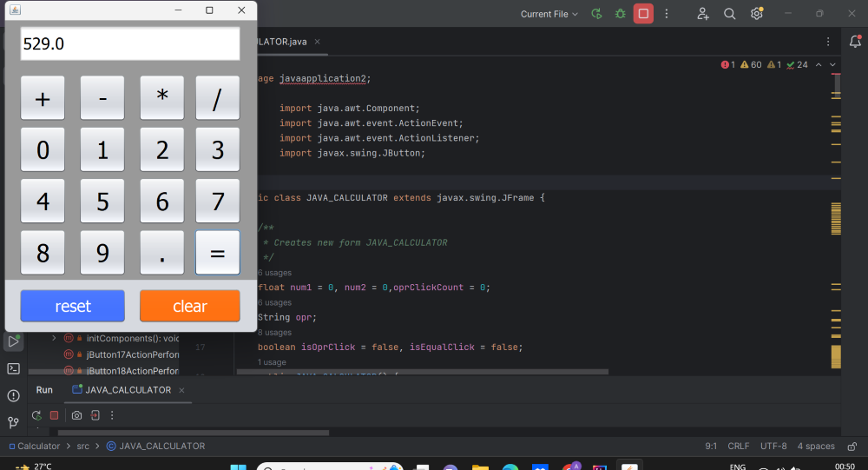
Task: Toggle the read-only lock icon in status bar
Action: 852,447
